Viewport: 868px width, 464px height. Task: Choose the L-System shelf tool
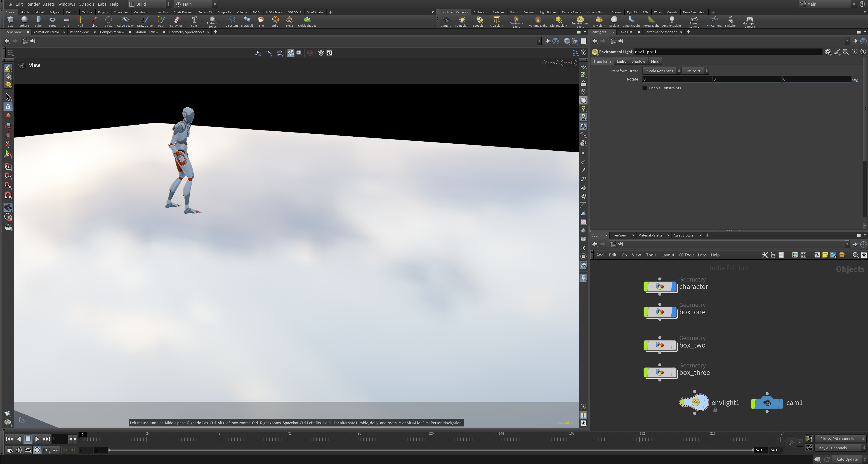(x=231, y=21)
